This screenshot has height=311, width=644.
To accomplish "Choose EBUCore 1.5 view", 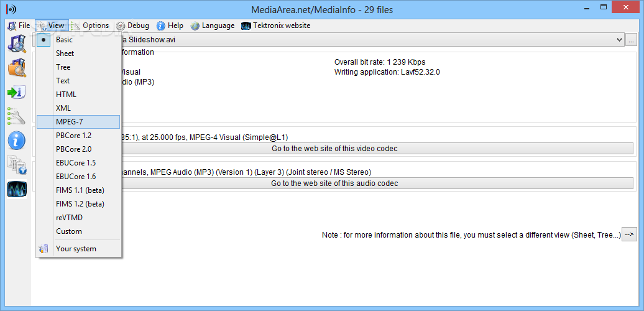I will click(x=78, y=163).
